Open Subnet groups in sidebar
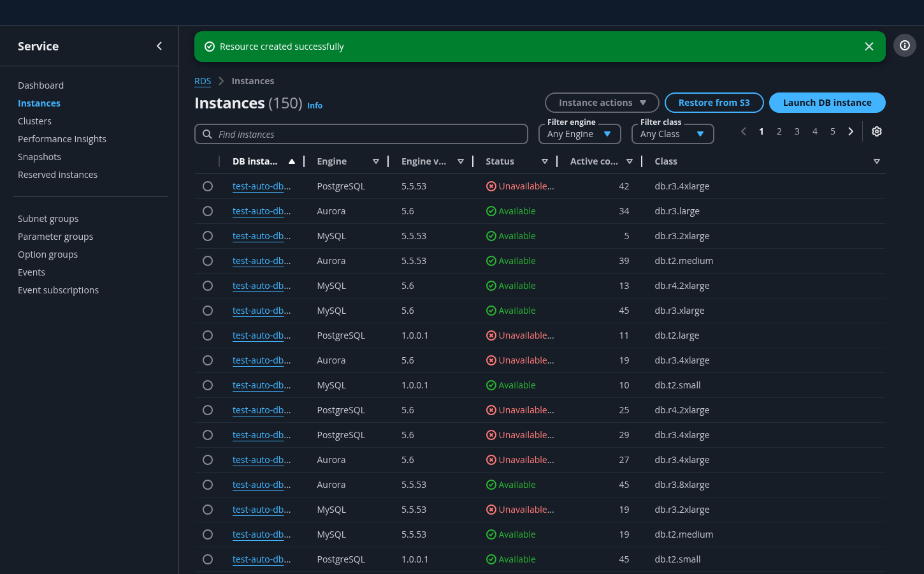 48,219
